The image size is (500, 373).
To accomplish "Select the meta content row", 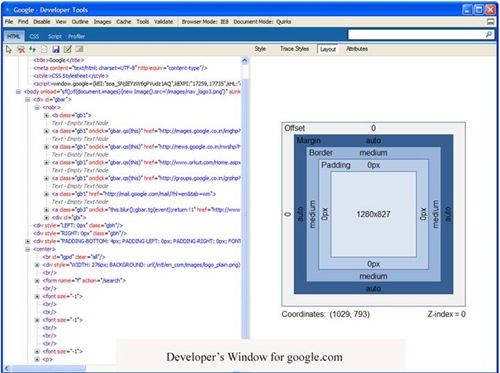I will [x=120, y=68].
